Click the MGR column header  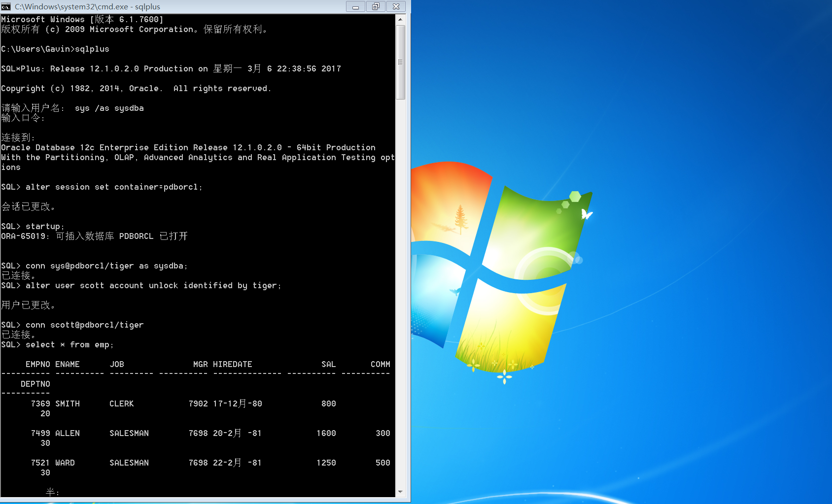pyautogui.click(x=201, y=364)
